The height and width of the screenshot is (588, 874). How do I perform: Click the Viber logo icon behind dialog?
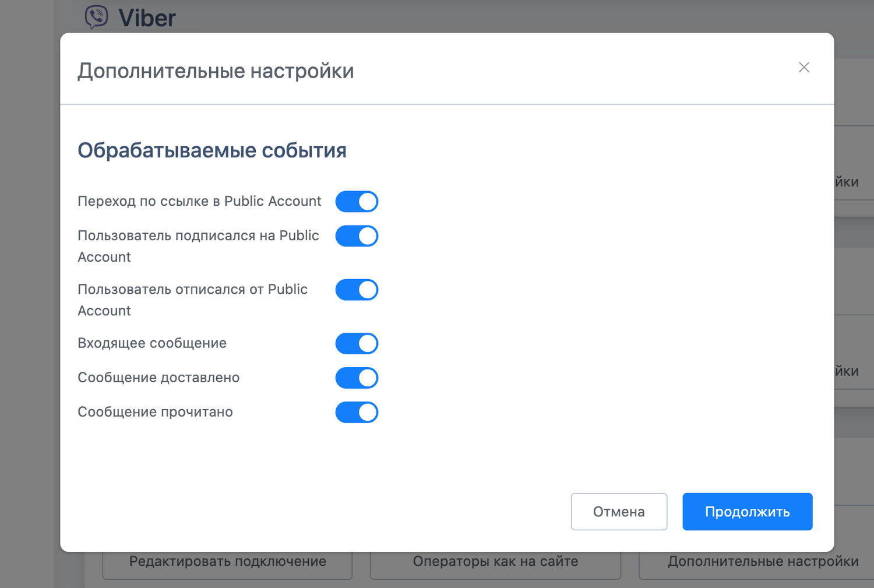coord(97,17)
